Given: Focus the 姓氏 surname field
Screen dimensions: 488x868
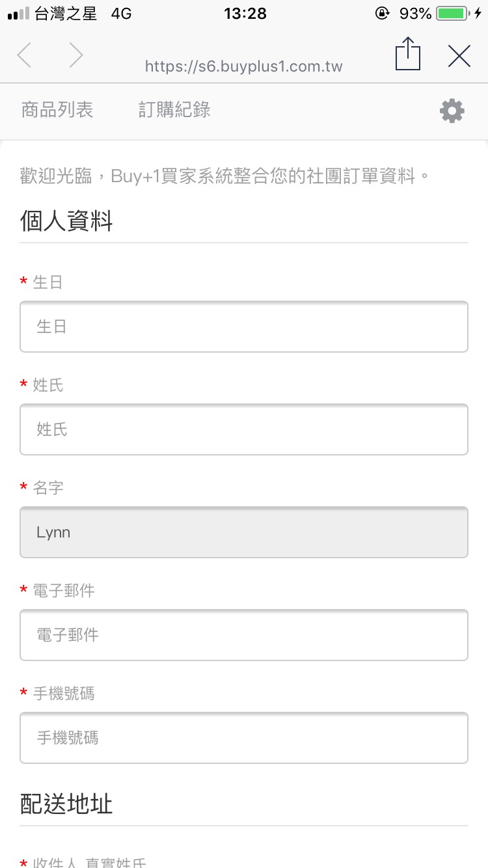Looking at the screenshot, I should click(244, 429).
